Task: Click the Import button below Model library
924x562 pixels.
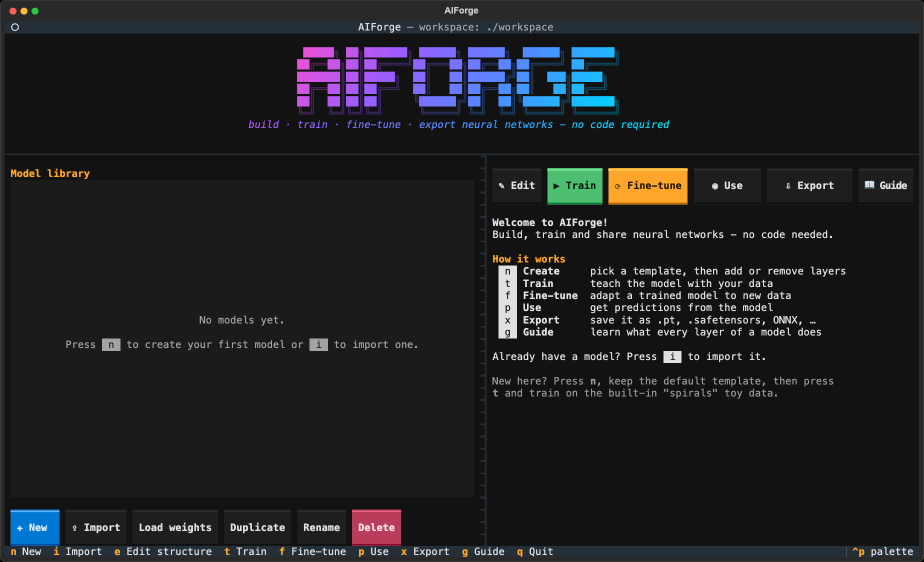Action: [96, 527]
